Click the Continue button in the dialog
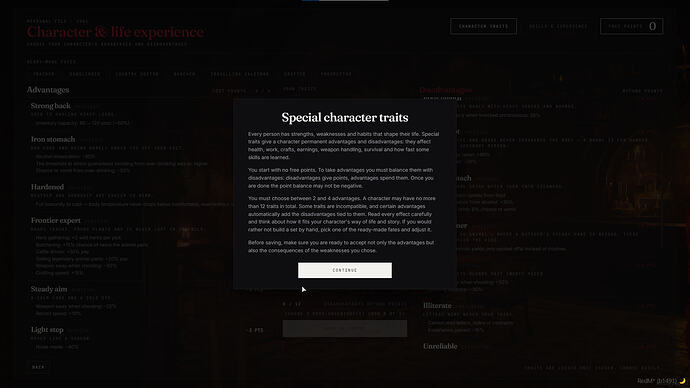This screenshot has height=388, width=690. (x=345, y=270)
